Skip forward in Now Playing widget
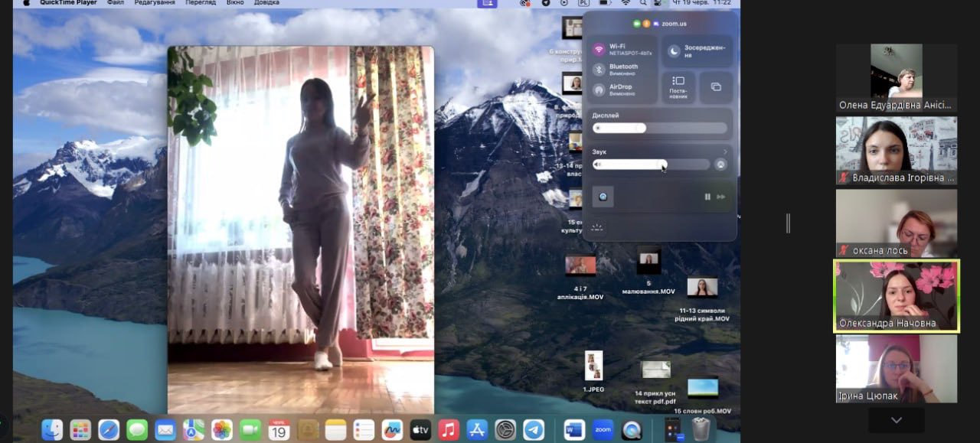Image resolution: width=980 pixels, height=443 pixels. point(721,197)
